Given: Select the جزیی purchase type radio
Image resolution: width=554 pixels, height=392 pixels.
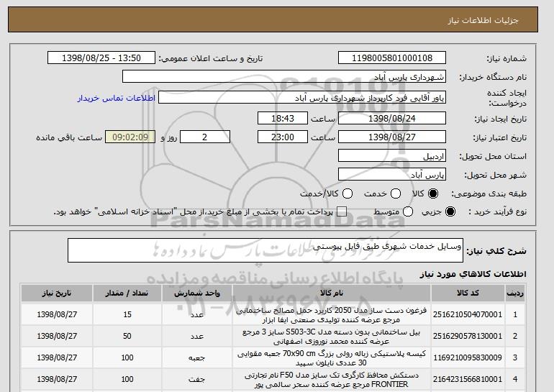Looking at the screenshot, I should point(450,211).
